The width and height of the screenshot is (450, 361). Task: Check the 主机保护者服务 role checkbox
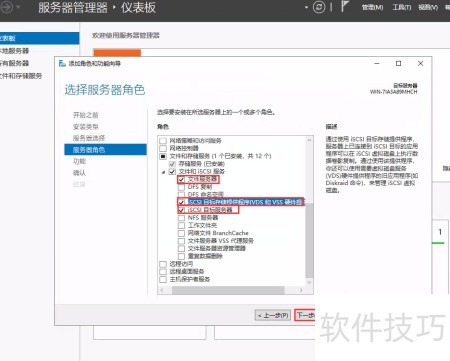click(x=163, y=279)
